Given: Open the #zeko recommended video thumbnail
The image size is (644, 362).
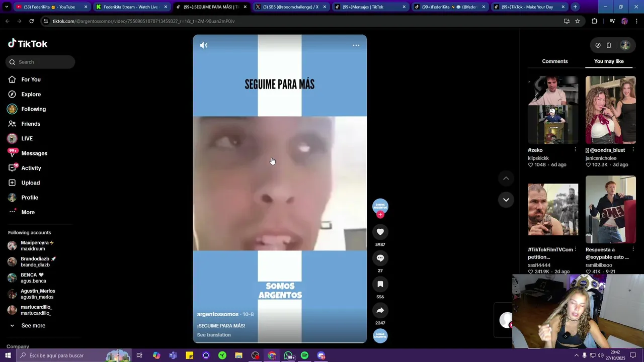Looking at the screenshot, I should click(553, 110).
